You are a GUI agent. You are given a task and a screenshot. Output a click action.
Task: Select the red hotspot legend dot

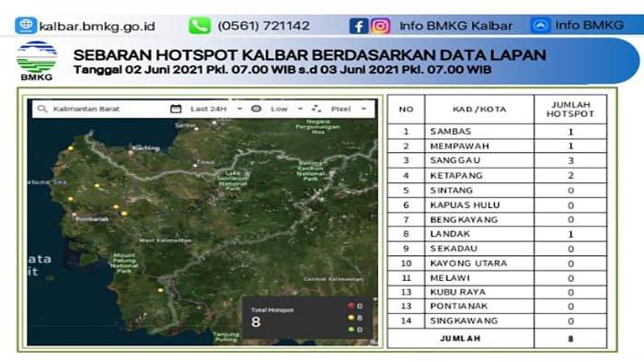[351, 306]
